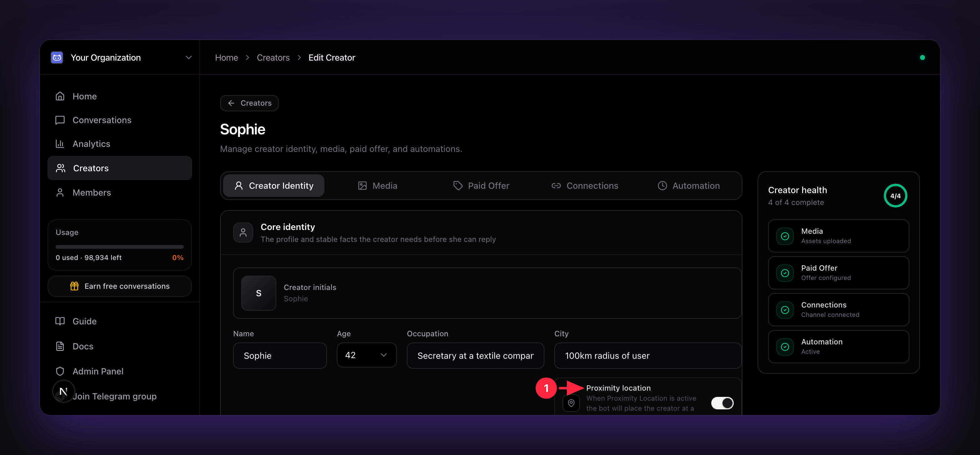980x455 pixels.
Task: Open the Paid Offer health card
Action: pos(838,273)
